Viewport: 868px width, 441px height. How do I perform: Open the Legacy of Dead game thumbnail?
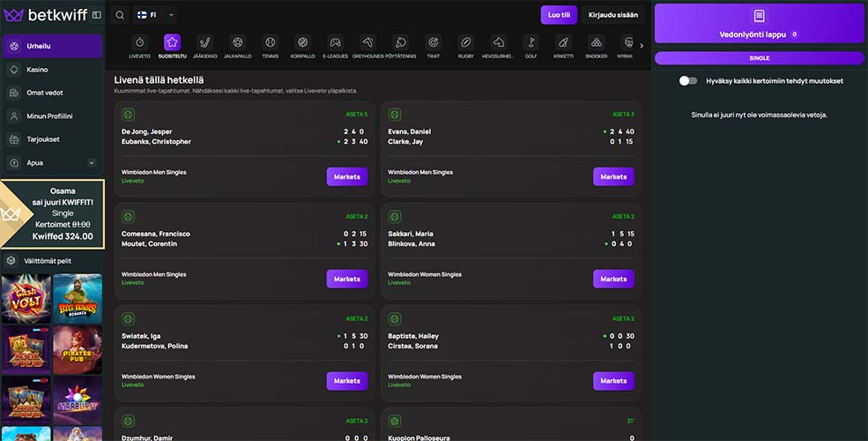point(26,400)
